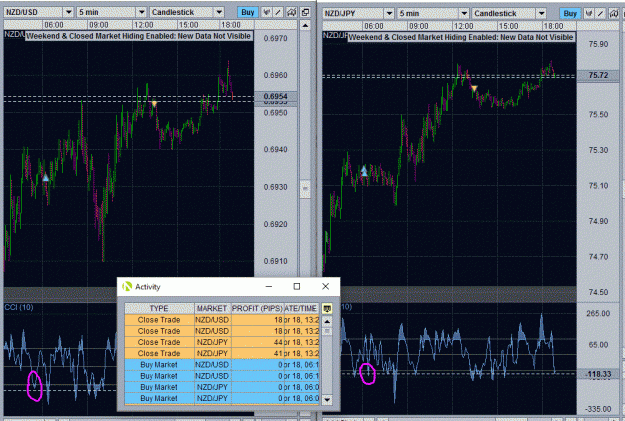Click the down arrow on the Activity list scrollbar
Image resolution: width=625 pixels, height=421 pixels.
coord(327,399)
